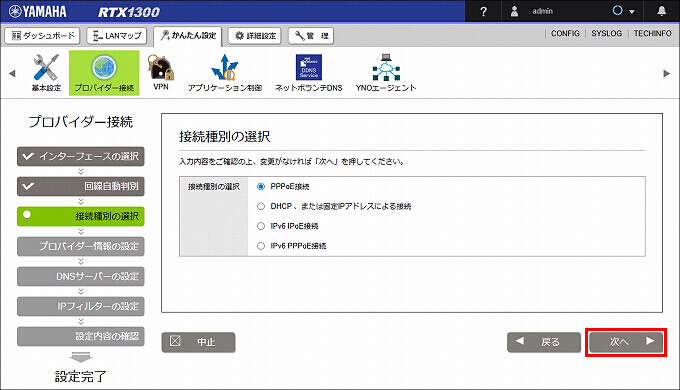The height and width of the screenshot is (390, 680).
Task: Click the 戻る back button
Action: click(x=544, y=342)
